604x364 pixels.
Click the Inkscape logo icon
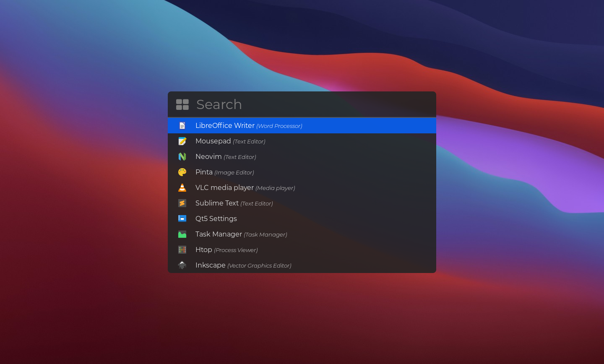(182, 265)
